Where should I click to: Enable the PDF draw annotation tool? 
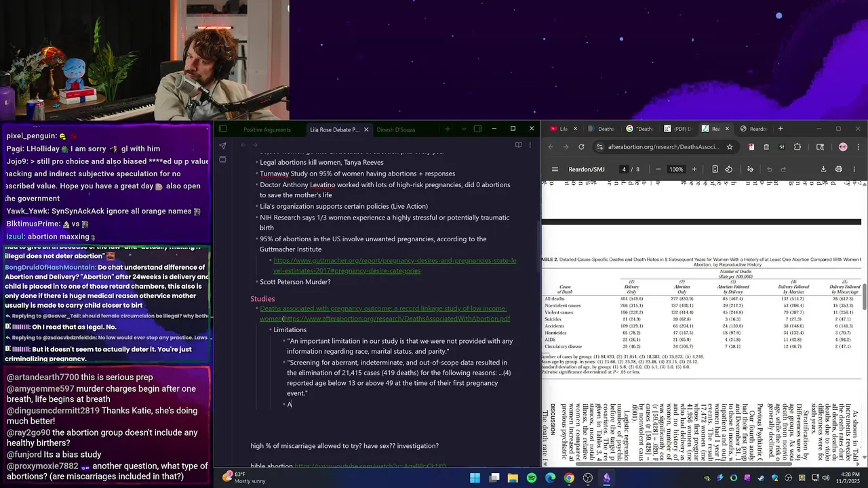point(750,169)
